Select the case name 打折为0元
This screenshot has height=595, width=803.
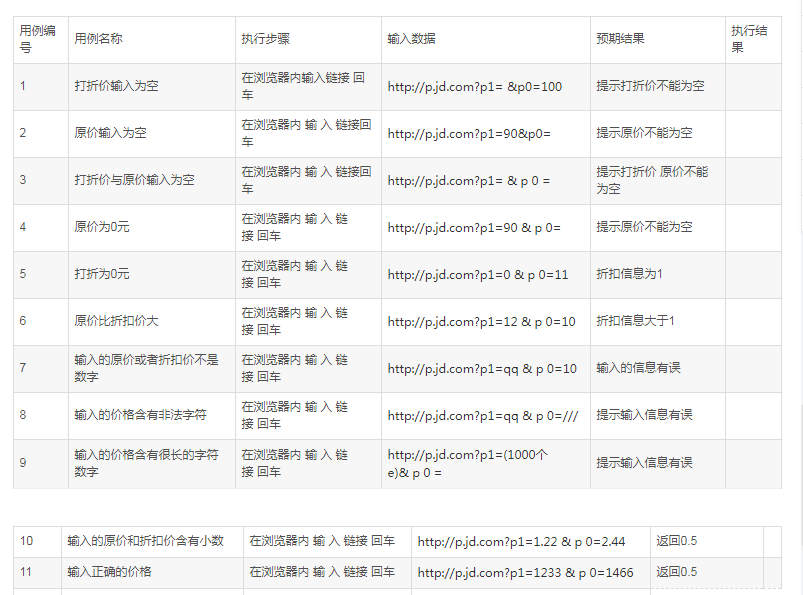click(101, 274)
